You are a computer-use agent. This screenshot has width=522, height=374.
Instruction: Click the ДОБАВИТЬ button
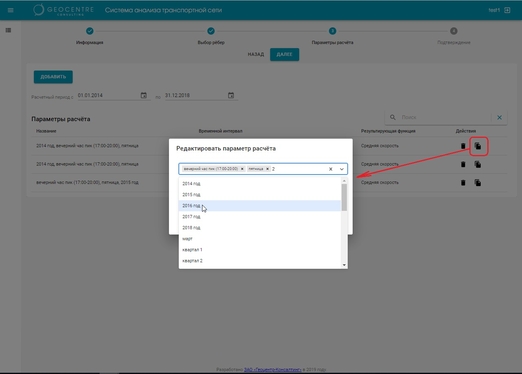[x=53, y=77]
